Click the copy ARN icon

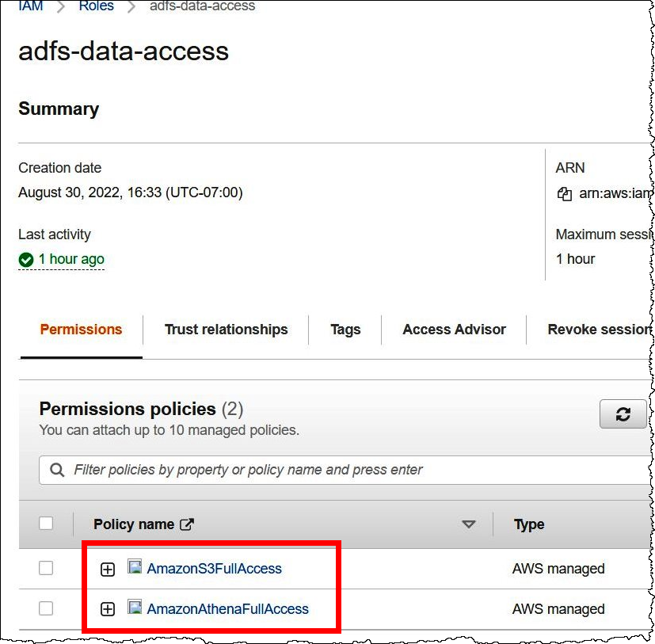(564, 193)
